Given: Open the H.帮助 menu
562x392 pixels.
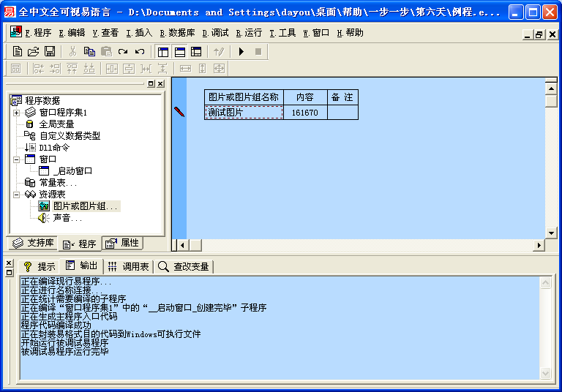Looking at the screenshot, I should 350,34.
